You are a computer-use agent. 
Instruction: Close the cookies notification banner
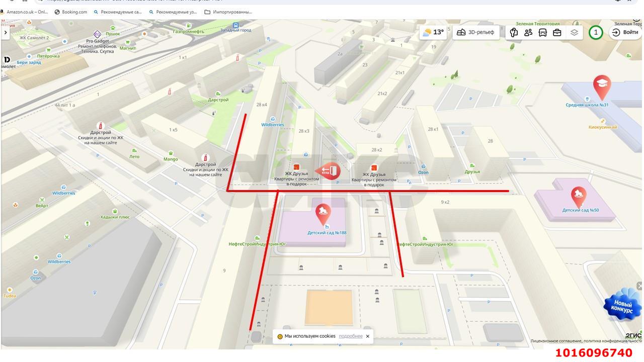point(367,336)
